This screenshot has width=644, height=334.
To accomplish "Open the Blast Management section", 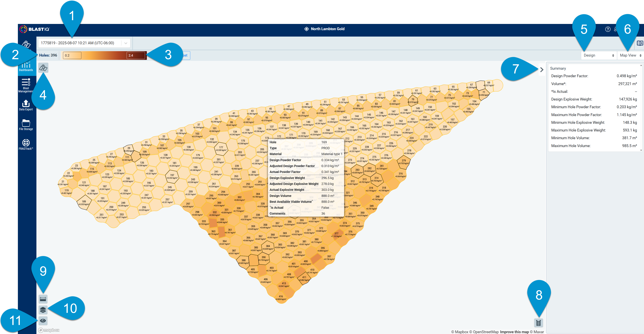I will coord(26,85).
